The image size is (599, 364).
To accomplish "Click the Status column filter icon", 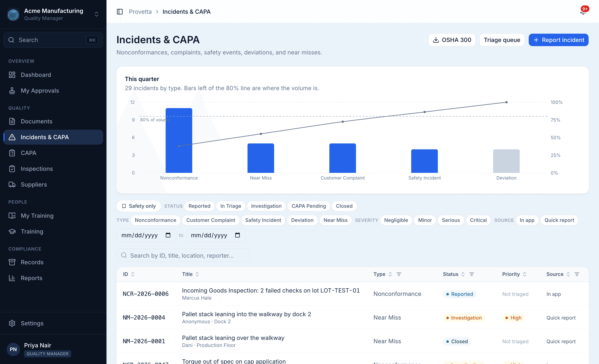I will tap(472, 274).
